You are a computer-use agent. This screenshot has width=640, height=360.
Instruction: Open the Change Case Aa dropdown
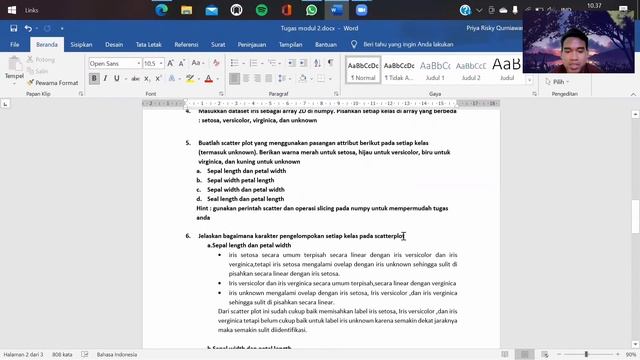(198, 63)
